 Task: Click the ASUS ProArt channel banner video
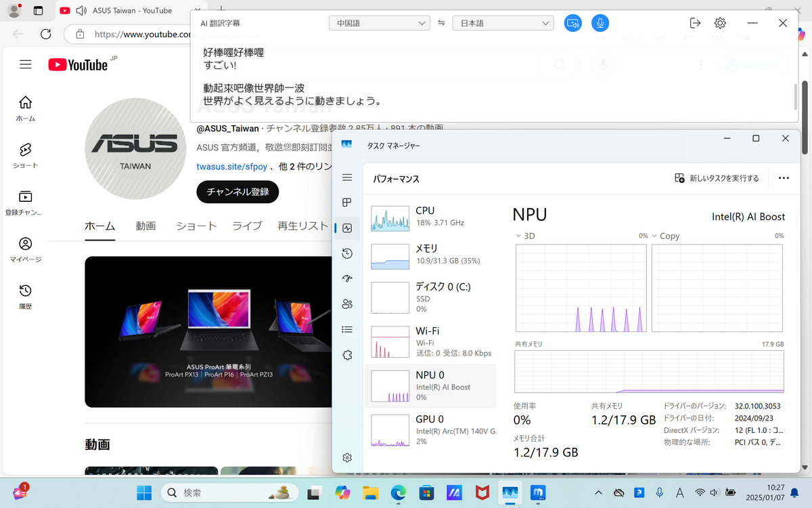coord(208,332)
